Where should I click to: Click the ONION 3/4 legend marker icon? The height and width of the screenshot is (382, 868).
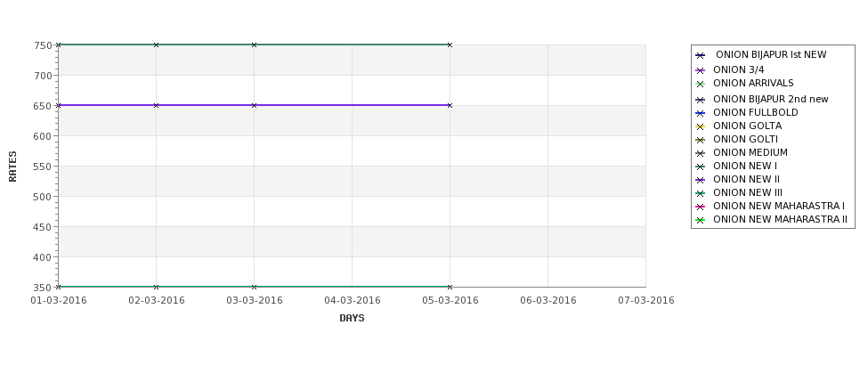coord(701,70)
